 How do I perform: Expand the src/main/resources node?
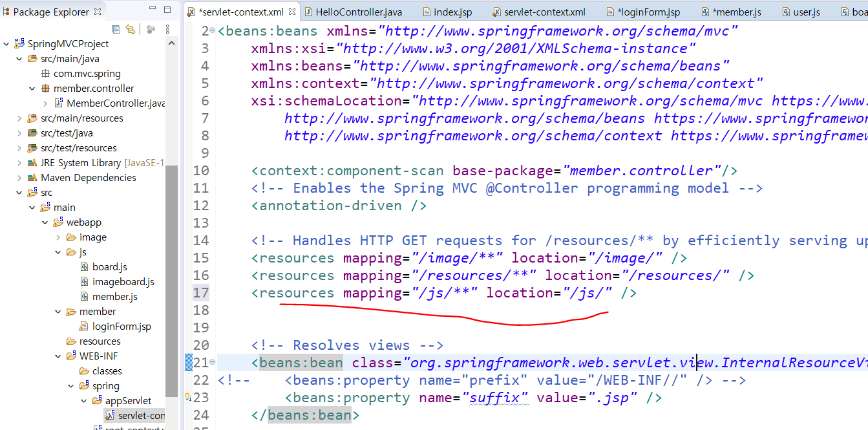point(19,118)
